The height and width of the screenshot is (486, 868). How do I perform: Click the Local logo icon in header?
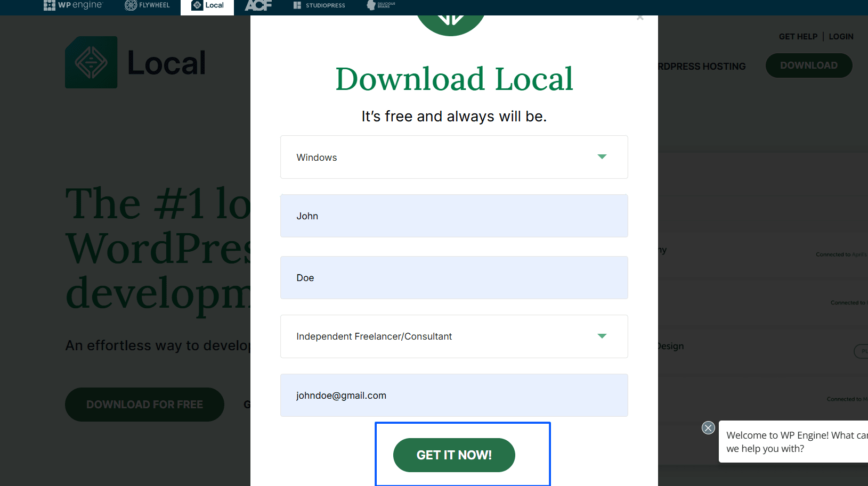91,62
